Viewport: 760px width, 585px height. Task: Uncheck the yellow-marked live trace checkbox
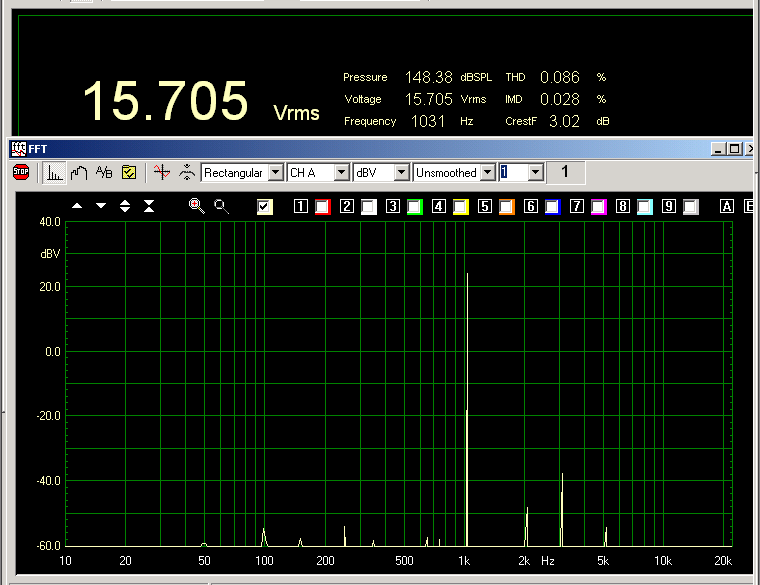(x=265, y=207)
